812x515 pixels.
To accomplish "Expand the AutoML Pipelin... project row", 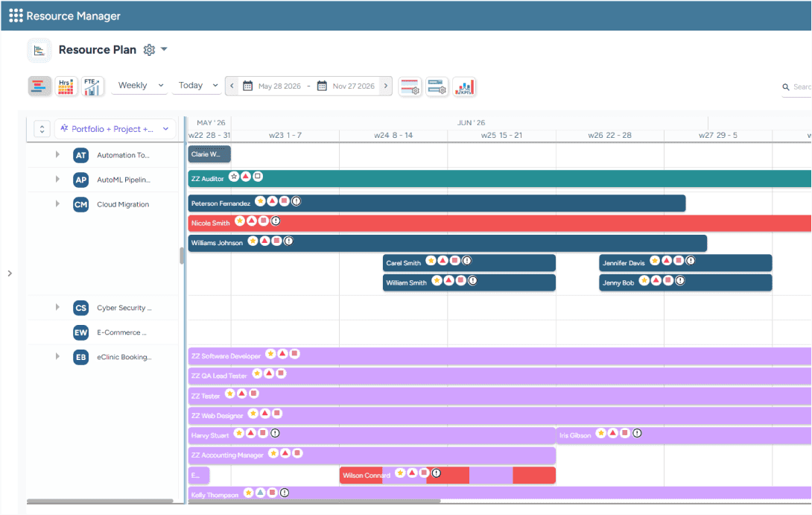I will pyautogui.click(x=57, y=180).
